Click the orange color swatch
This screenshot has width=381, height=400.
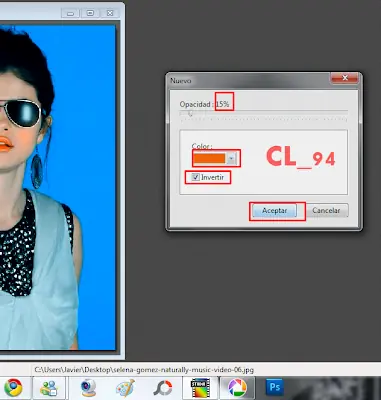210,158
